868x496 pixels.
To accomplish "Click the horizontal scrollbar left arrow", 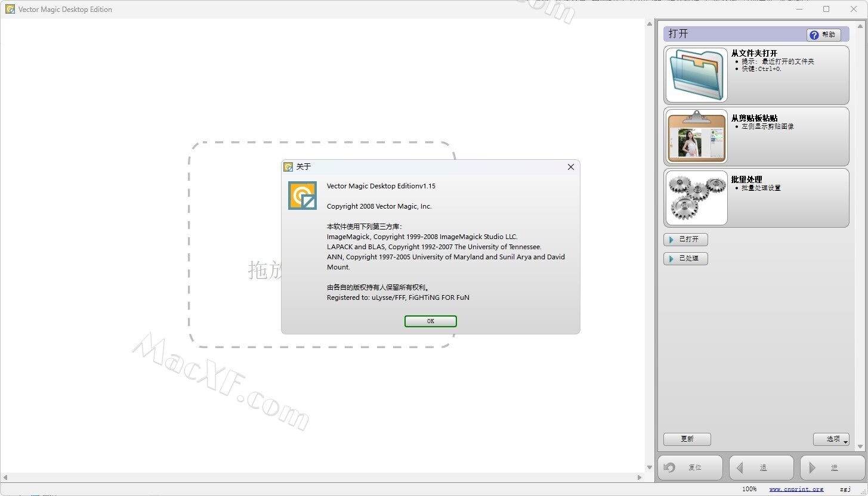I will tap(5, 478).
